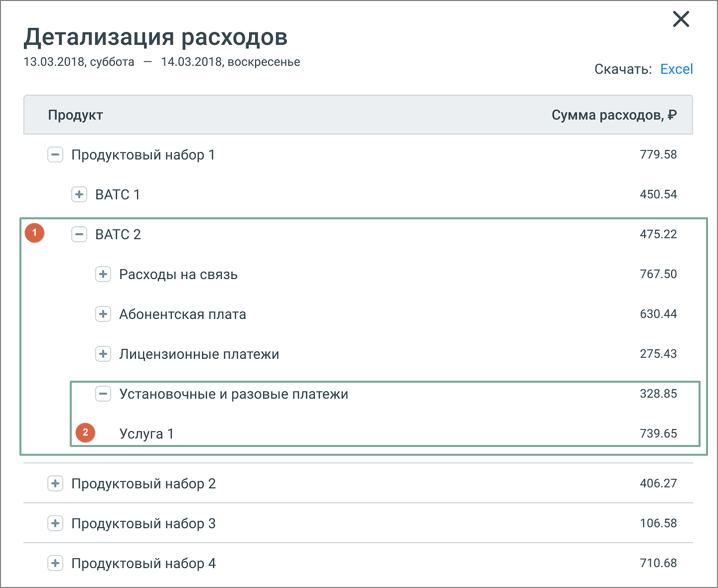Expand Абонентская плата
This screenshot has height=588, width=718.
coord(103,314)
